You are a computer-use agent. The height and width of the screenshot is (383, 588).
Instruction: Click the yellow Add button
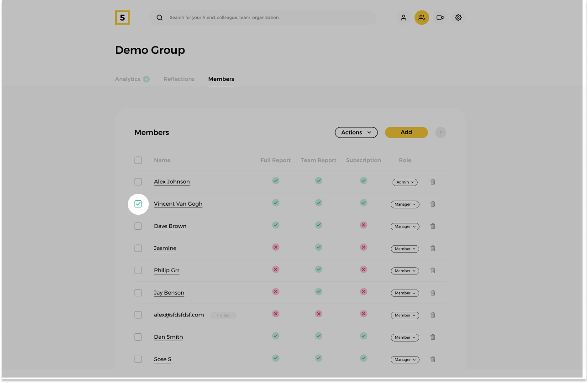(x=406, y=132)
